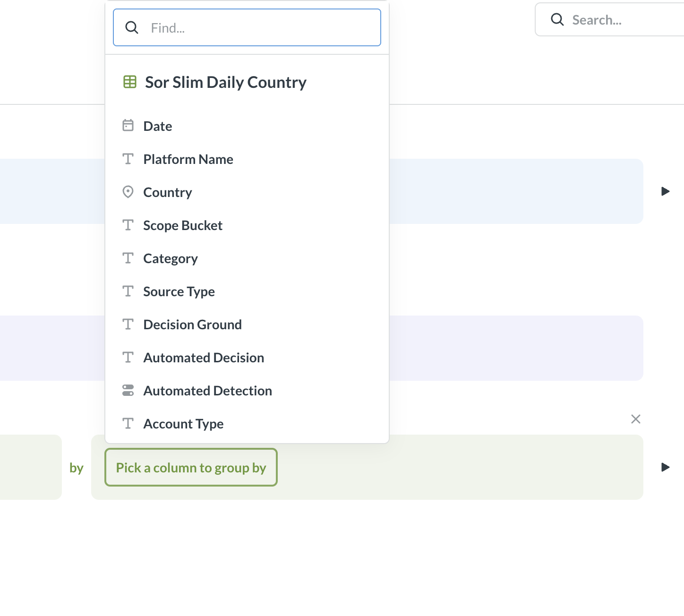
Task: Pick Automated Detection to group by
Action: [x=247, y=391]
